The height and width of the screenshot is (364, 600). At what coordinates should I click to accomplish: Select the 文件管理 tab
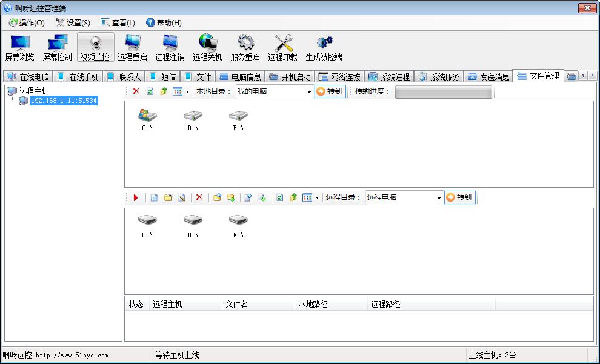click(x=538, y=76)
